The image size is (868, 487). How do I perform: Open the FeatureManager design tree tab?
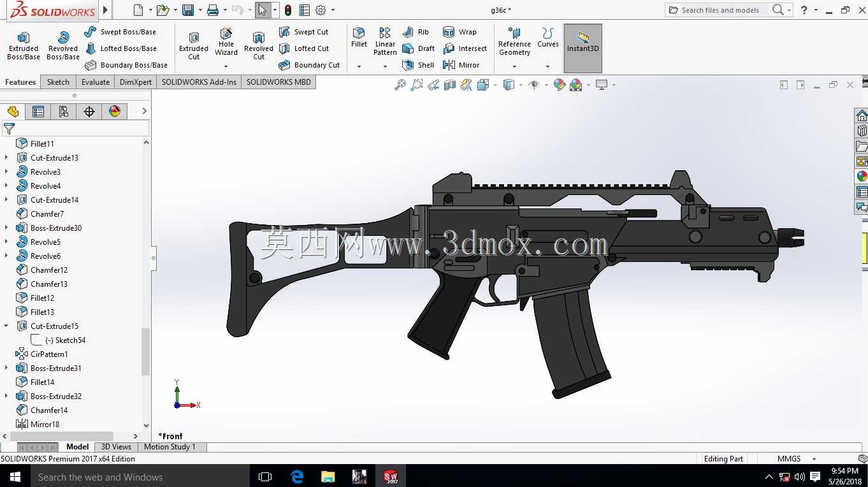[13, 112]
